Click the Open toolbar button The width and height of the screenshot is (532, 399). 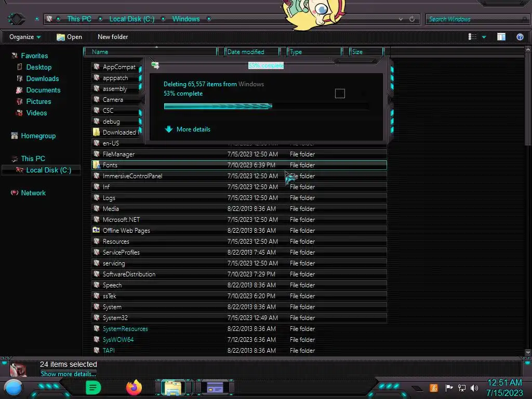(69, 37)
